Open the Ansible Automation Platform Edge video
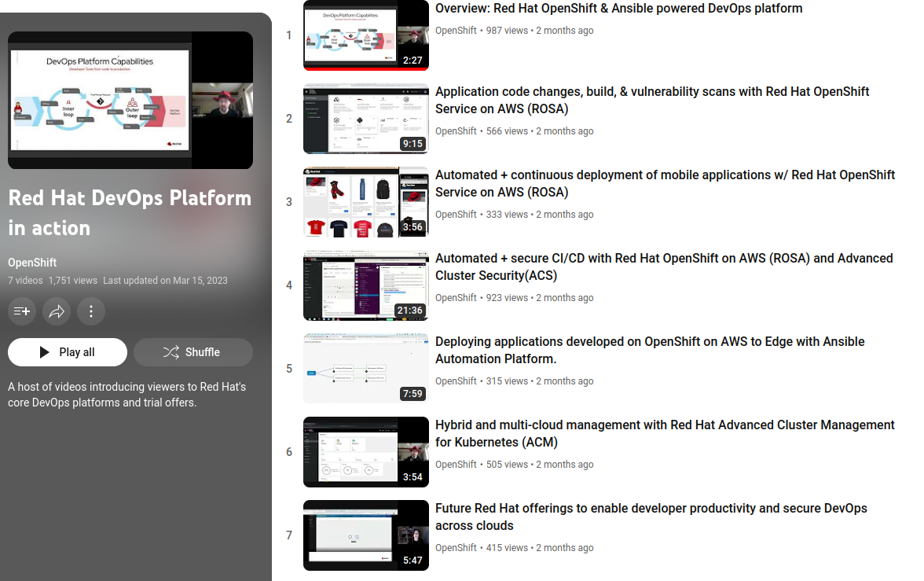 (x=650, y=350)
